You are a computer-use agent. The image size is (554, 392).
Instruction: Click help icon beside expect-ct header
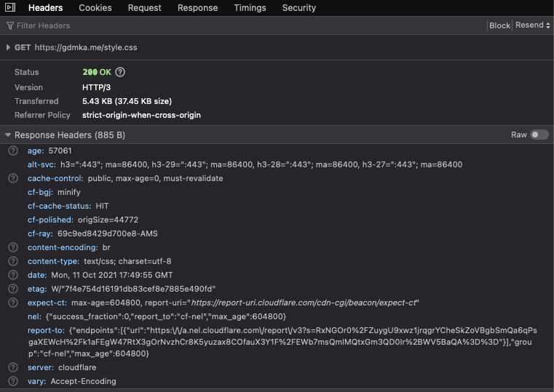13,303
